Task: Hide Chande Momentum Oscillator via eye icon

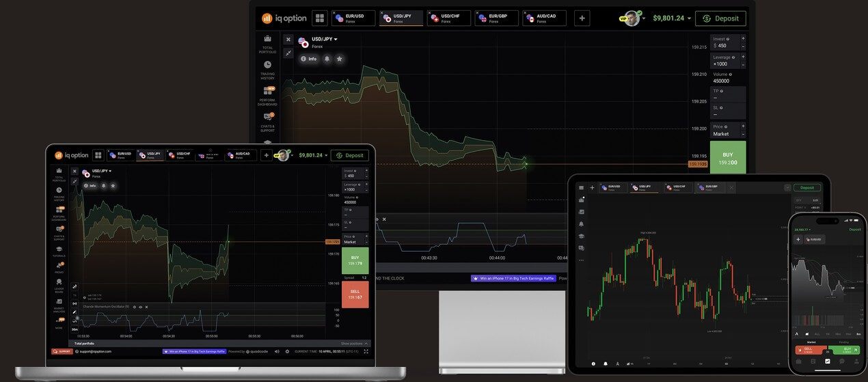Action: point(140,307)
